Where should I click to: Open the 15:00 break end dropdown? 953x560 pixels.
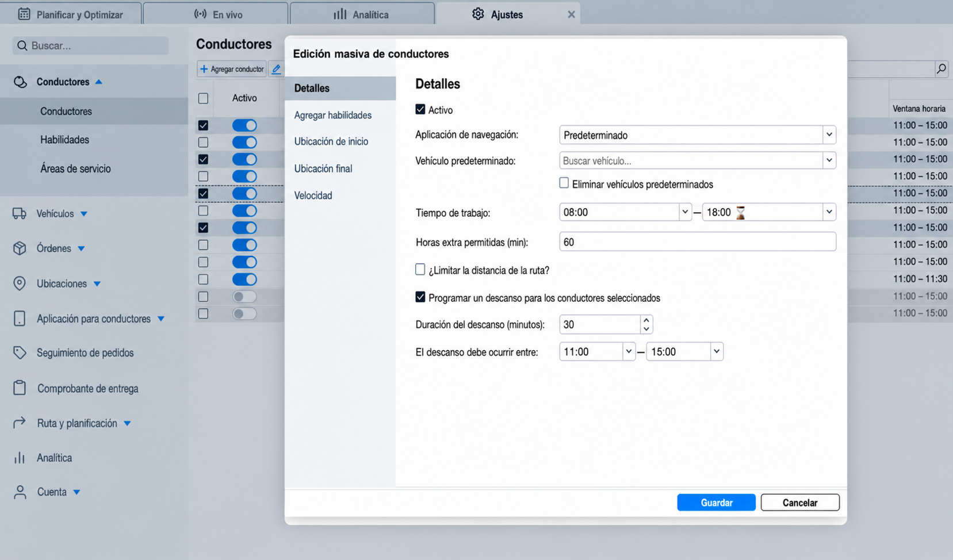pyautogui.click(x=716, y=351)
